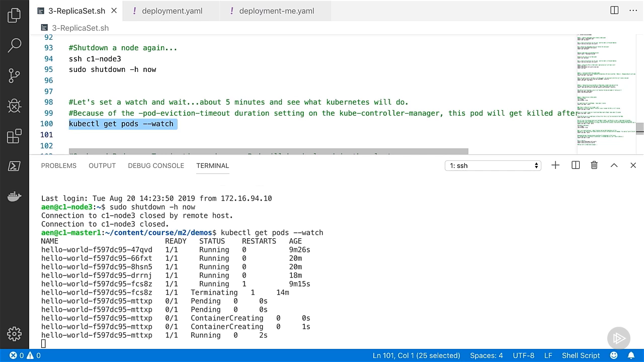Select the TERMINAL panel tab
Viewport: 644px width, 362px height.
212,165
